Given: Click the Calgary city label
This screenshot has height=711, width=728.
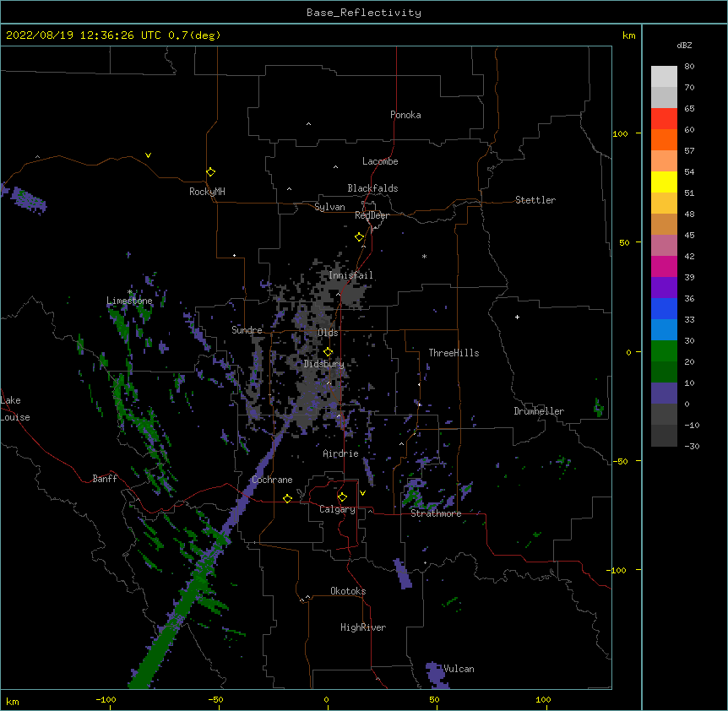Looking at the screenshot, I should (337, 509).
